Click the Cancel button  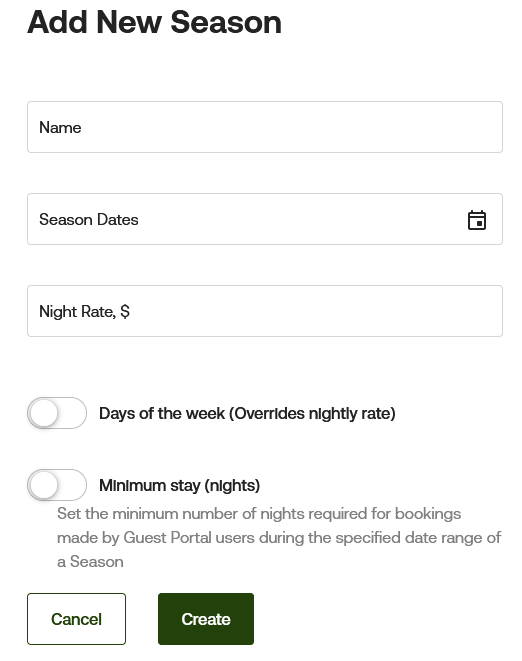(76, 619)
